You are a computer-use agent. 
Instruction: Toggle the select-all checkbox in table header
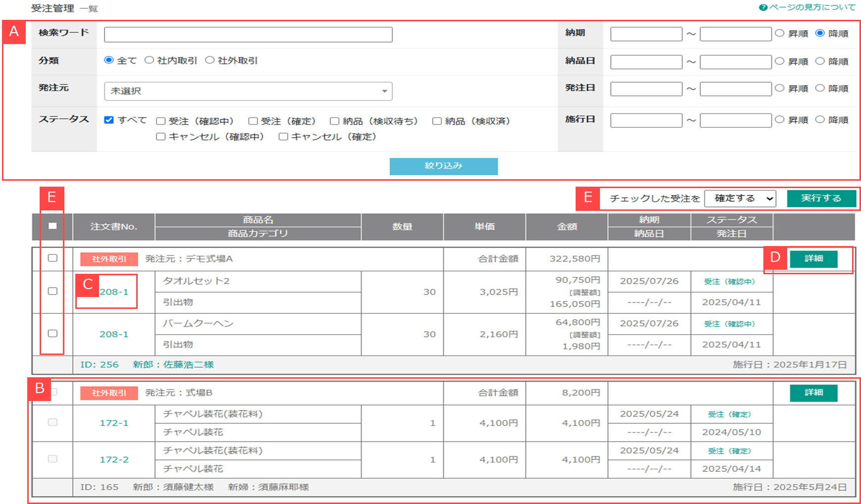point(53,226)
